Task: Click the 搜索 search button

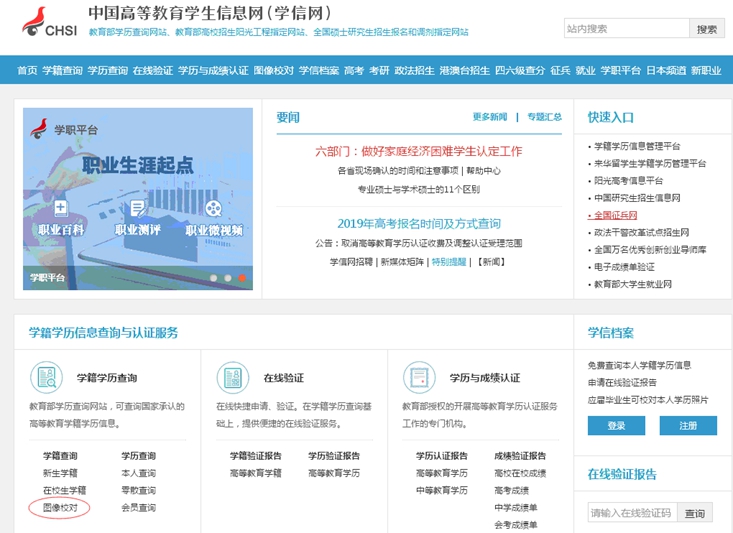Action: pos(706,29)
